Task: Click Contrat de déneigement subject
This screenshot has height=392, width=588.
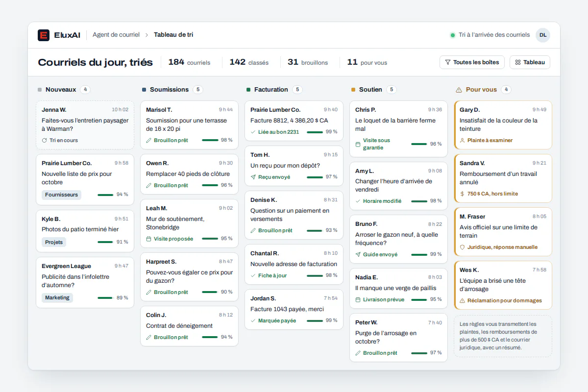Action: (x=179, y=326)
